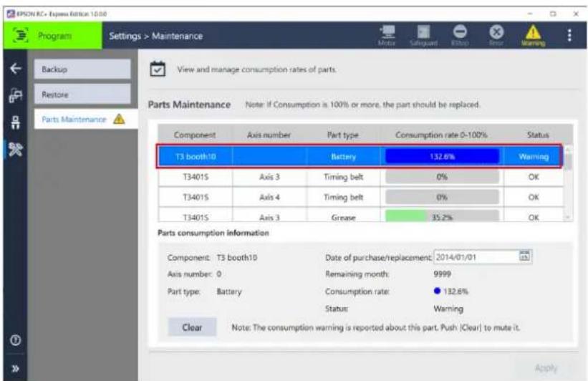Click the date of purchase/replacement field
Image resolution: width=588 pixels, height=381 pixels.
[483, 257]
